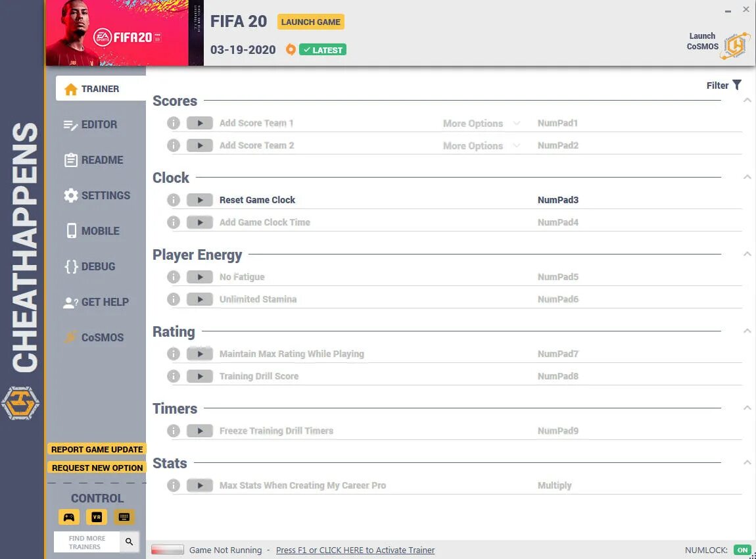Launch CoSMOS via the hexagon logo
The width and height of the screenshot is (756, 559).
coord(735,46)
